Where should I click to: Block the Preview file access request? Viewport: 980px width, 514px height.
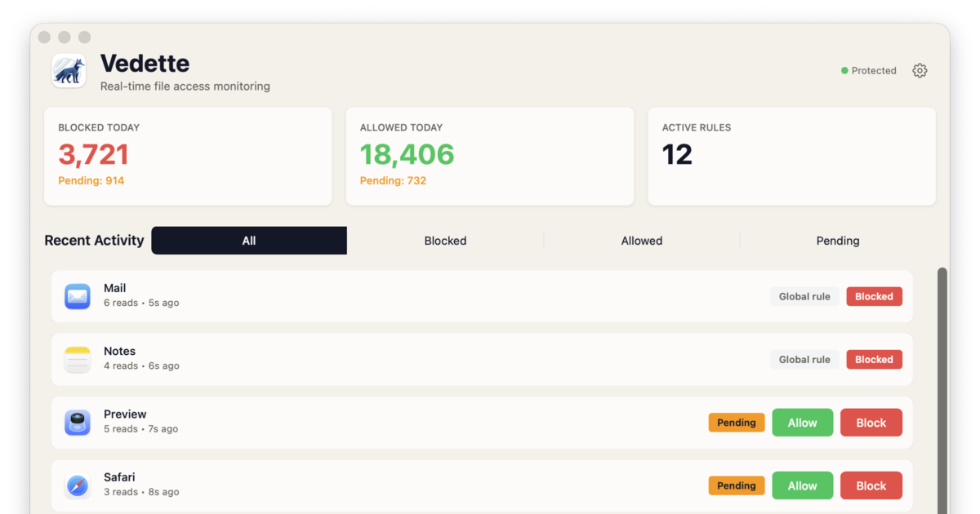tap(871, 423)
